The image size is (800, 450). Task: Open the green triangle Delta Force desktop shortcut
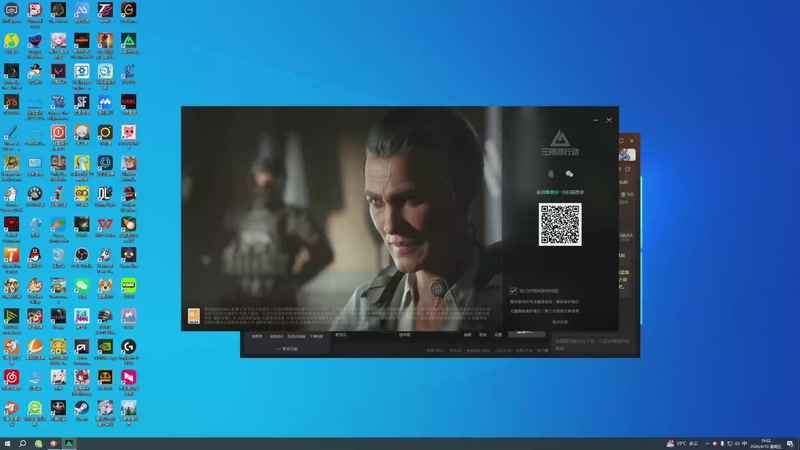click(129, 43)
